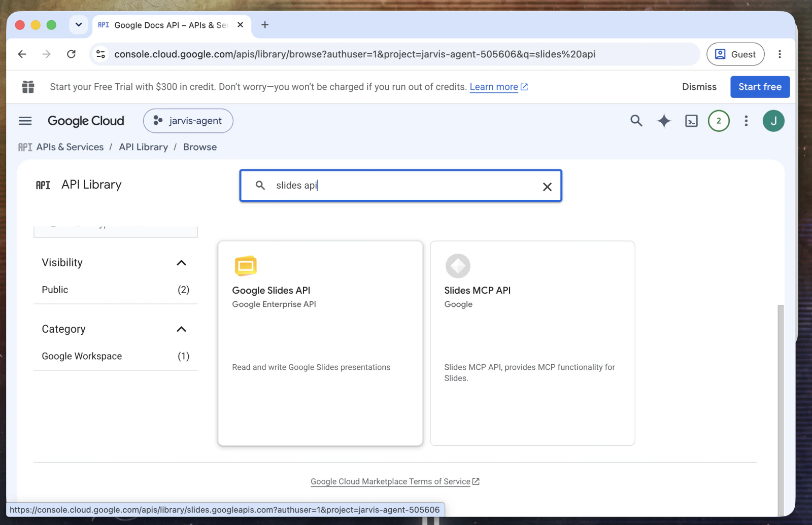
Task: Open the jarvis-agent project picker
Action: point(188,121)
